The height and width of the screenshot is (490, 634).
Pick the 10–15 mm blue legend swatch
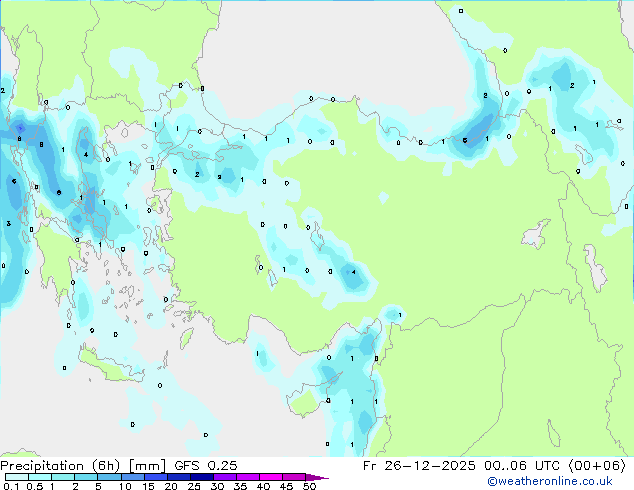(x=133, y=477)
